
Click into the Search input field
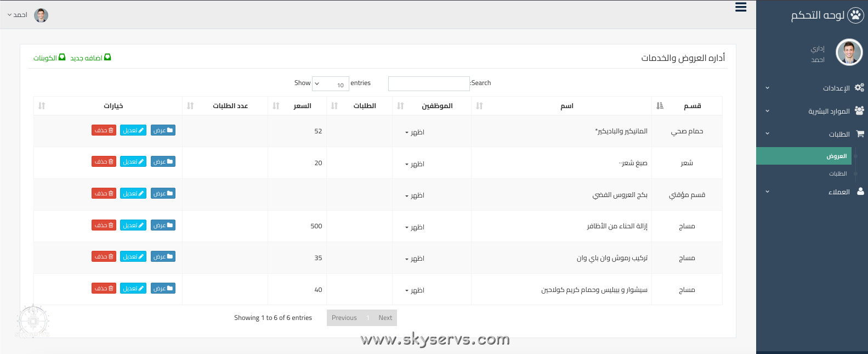429,83
